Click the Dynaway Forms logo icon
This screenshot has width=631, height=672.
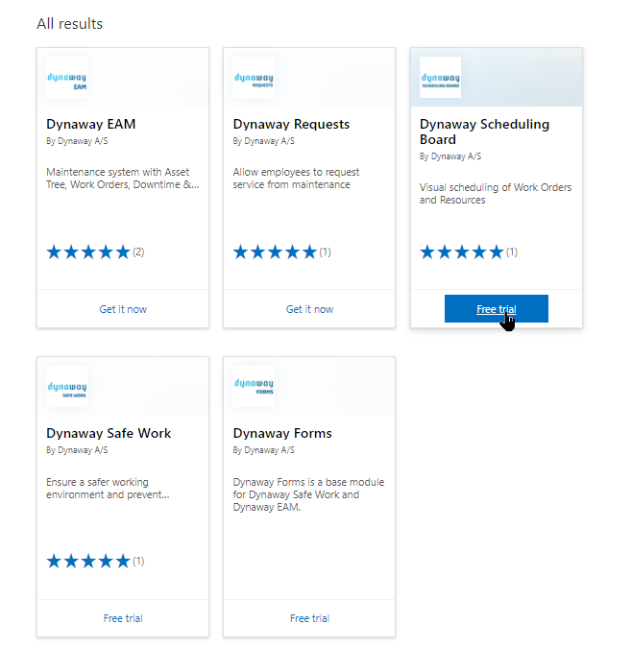(x=253, y=387)
